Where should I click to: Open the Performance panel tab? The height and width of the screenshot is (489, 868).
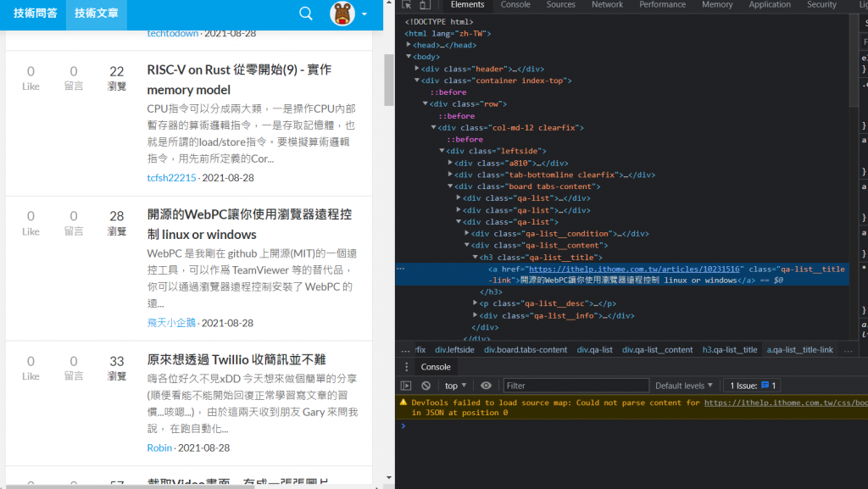(x=663, y=4)
